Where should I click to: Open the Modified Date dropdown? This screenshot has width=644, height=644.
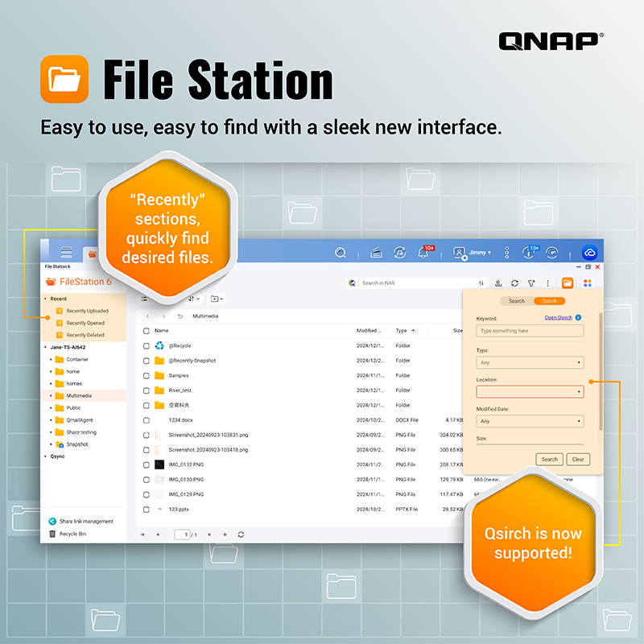530,421
